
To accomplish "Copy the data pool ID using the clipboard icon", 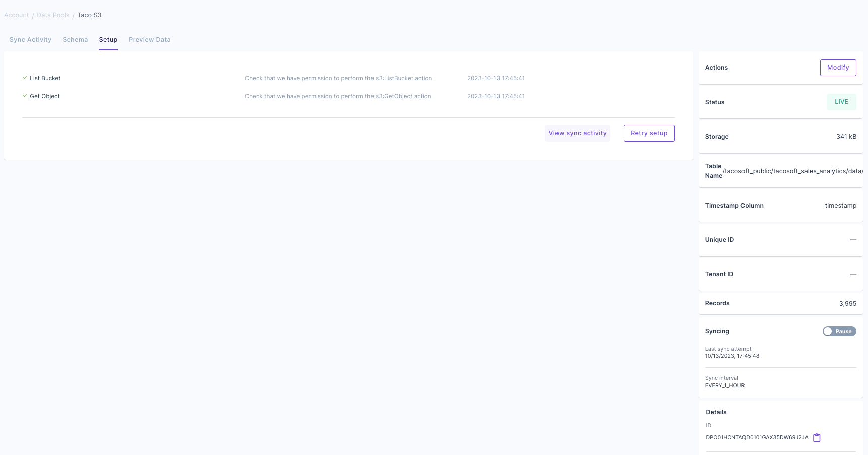I will pos(817,437).
